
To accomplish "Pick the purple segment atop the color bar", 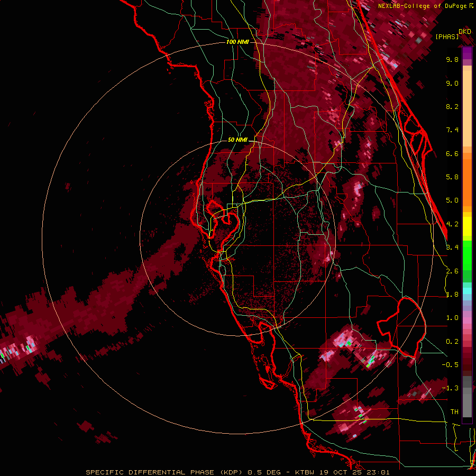I will coord(467,53).
